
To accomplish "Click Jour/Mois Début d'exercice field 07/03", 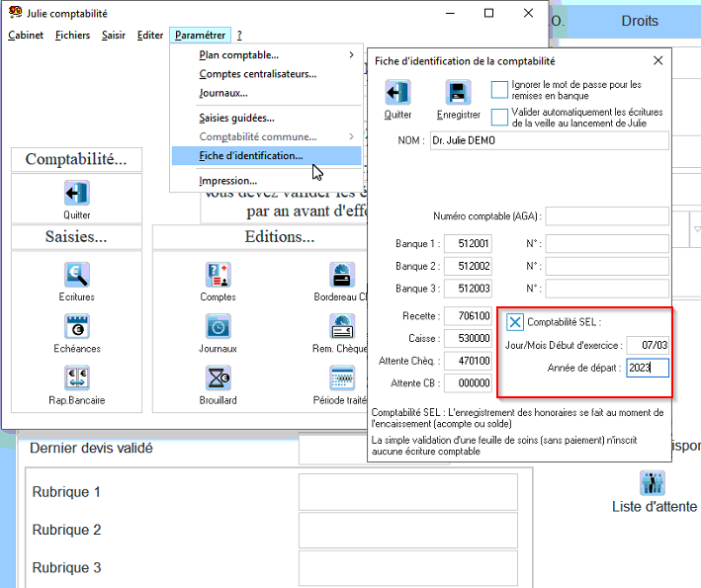I will tap(648, 345).
